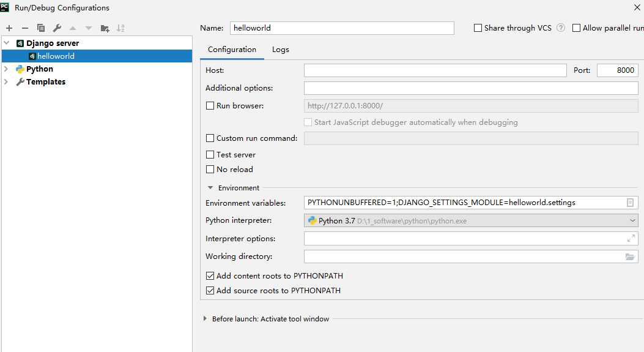Screen dimensions: 644x352
Task: Enable the Test server option
Action: [x=210, y=155]
